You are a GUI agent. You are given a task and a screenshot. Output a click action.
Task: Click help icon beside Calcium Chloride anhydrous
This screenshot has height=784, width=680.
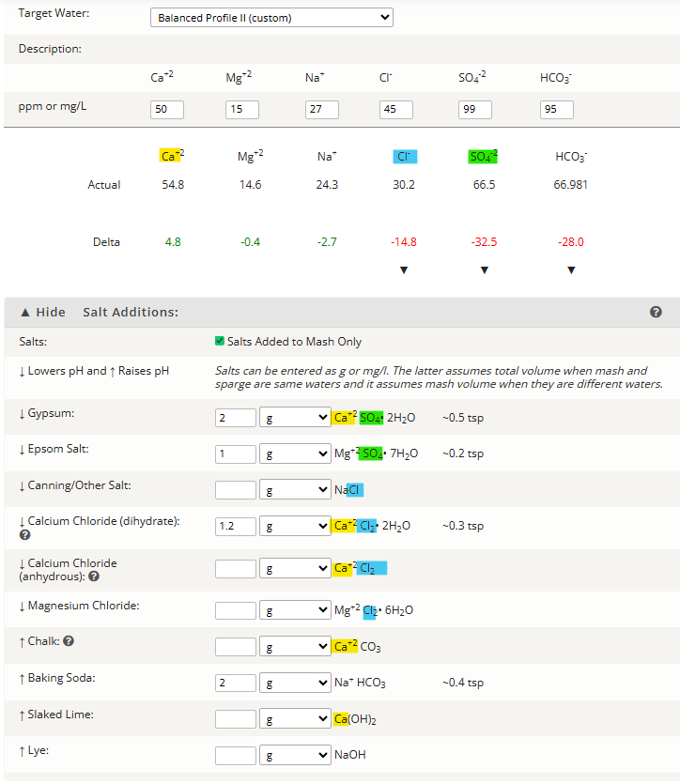[94, 576]
